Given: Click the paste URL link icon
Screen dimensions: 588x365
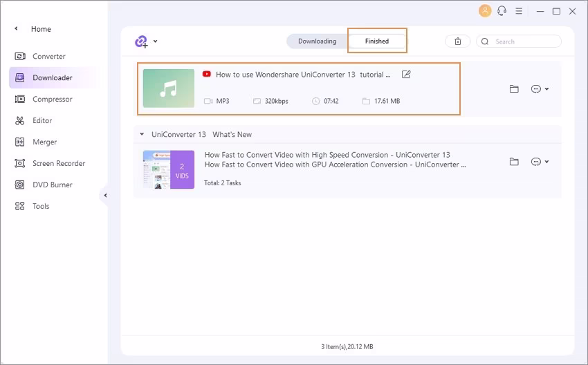Looking at the screenshot, I should pyautogui.click(x=141, y=41).
